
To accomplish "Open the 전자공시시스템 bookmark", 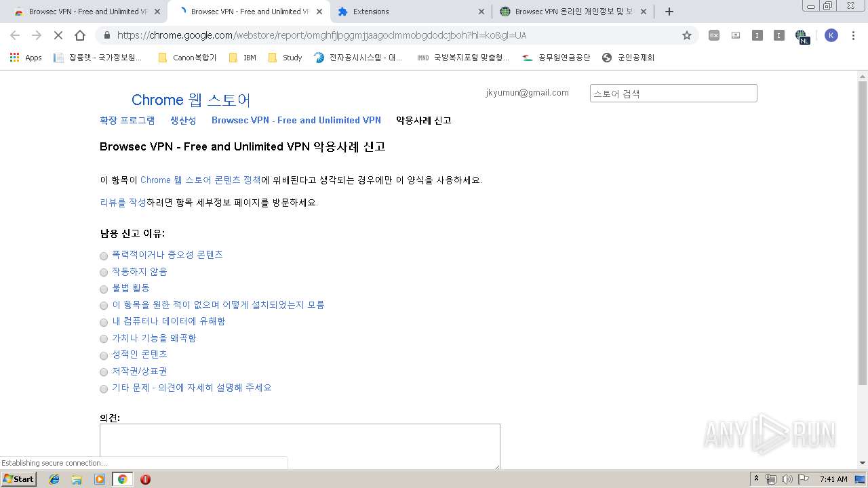I will pyautogui.click(x=358, y=58).
